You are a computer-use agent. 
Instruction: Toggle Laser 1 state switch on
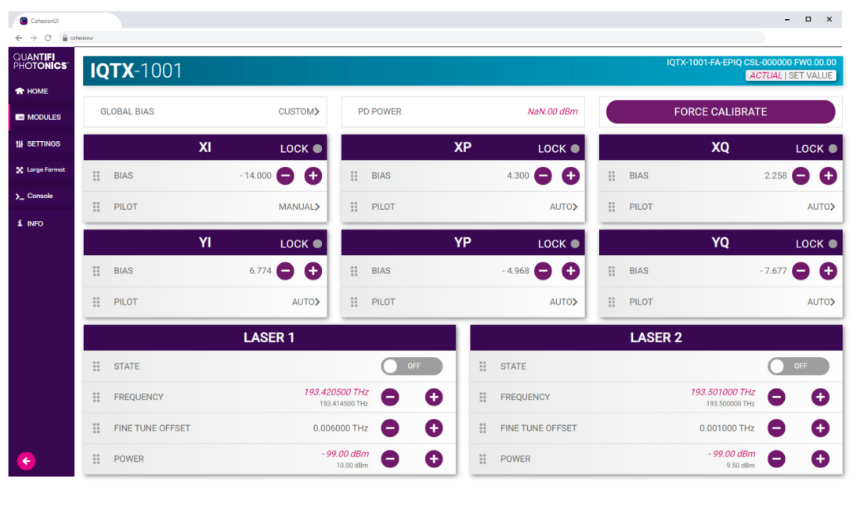(x=412, y=366)
